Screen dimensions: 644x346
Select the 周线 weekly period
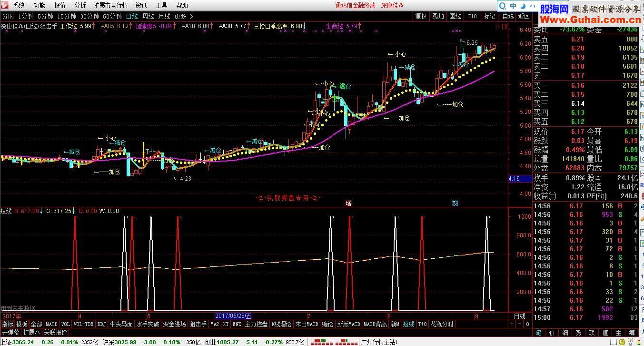point(148,16)
